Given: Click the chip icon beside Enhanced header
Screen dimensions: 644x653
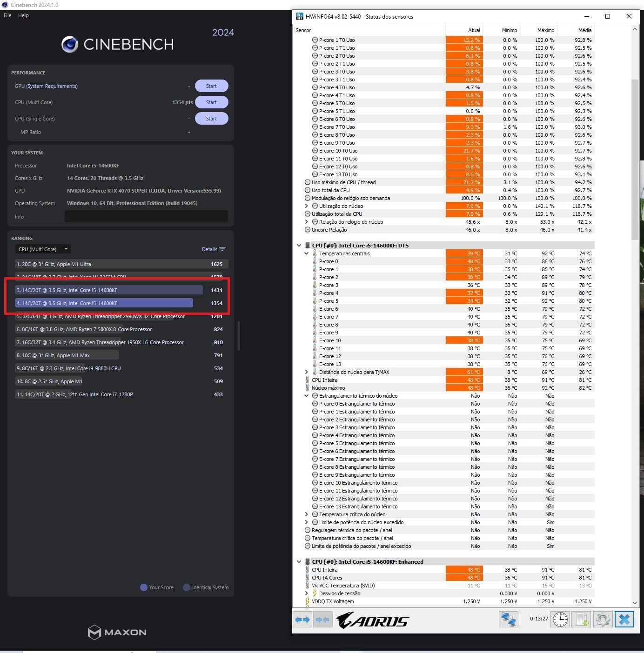Looking at the screenshot, I should [308, 562].
